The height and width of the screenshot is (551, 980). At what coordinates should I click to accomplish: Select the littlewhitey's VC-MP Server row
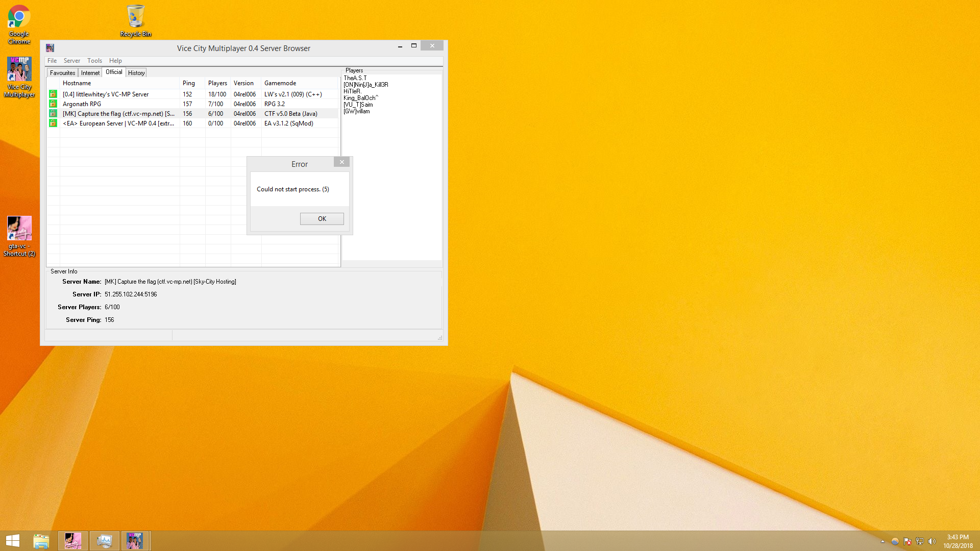pyautogui.click(x=193, y=94)
